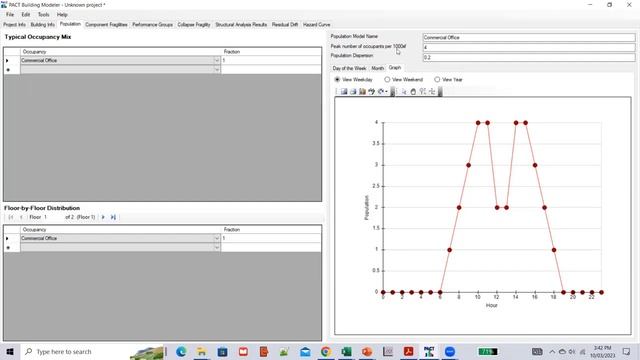Open the Edit menu
The width and height of the screenshot is (640, 360).
coord(26,15)
